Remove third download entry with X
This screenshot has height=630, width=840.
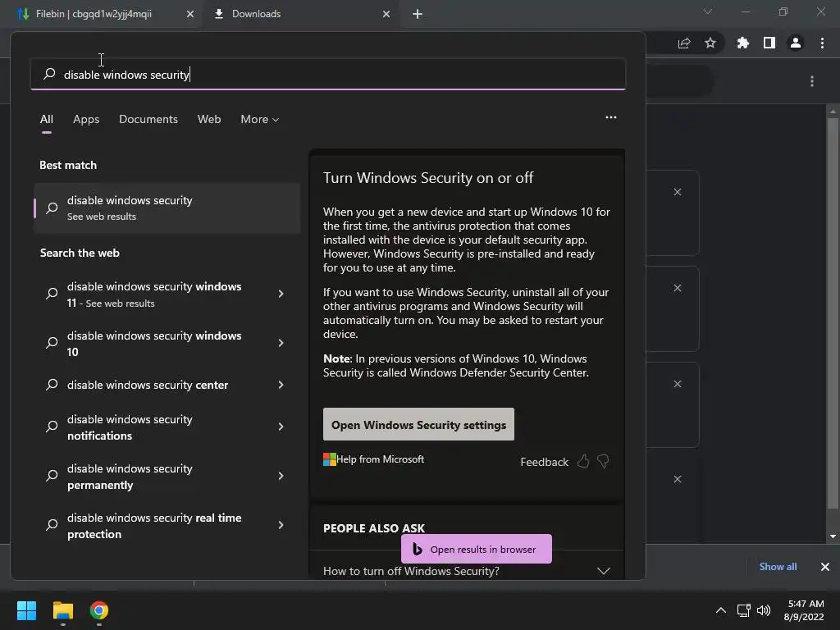(x=677, y=384)
